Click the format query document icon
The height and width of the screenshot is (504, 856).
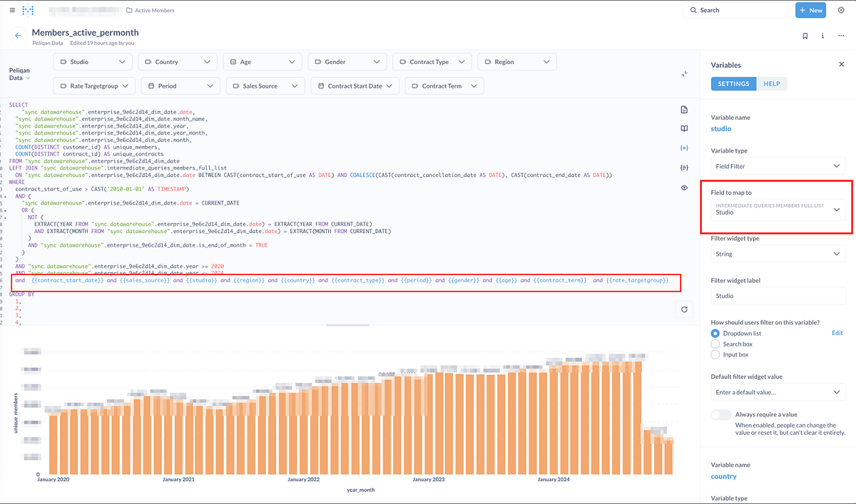tap(684, 109)
